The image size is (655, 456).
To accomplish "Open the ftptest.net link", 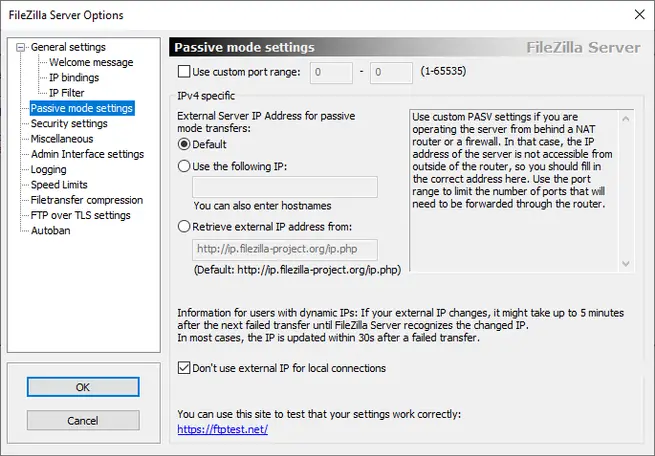I will 222,429.
